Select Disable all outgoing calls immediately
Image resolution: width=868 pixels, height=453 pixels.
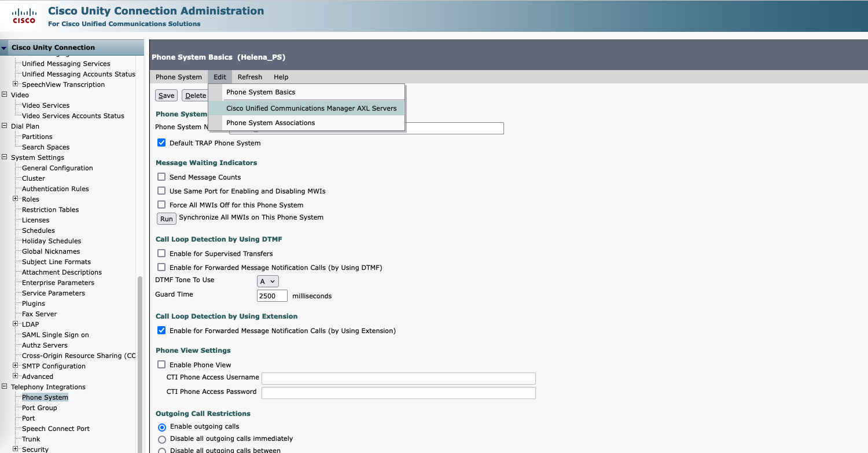click(162, 439)
